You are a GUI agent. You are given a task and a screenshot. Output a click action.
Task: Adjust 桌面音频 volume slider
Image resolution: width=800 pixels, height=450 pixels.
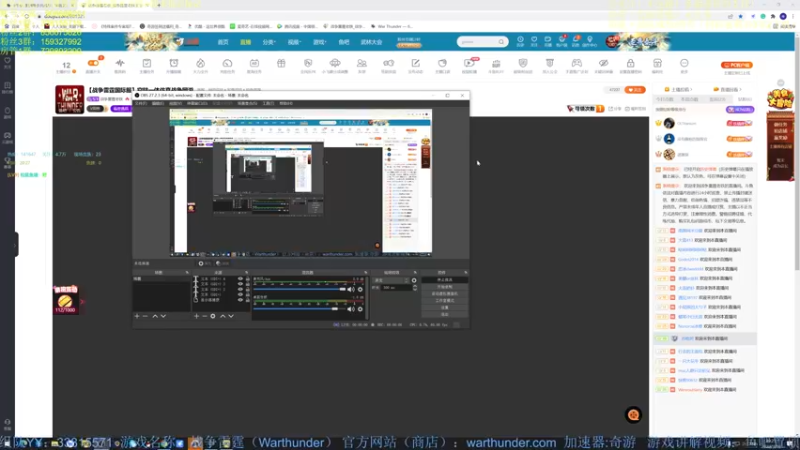(300, 309)
